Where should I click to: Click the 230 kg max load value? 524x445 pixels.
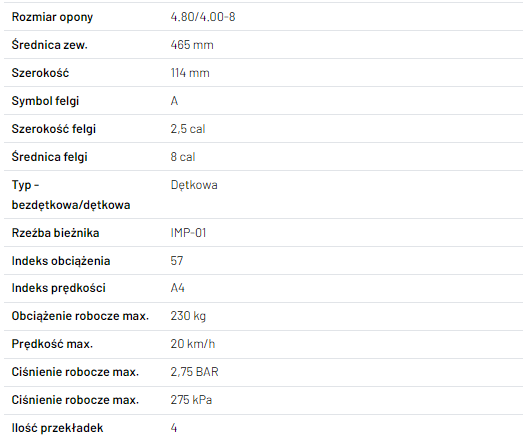point(188,316)
